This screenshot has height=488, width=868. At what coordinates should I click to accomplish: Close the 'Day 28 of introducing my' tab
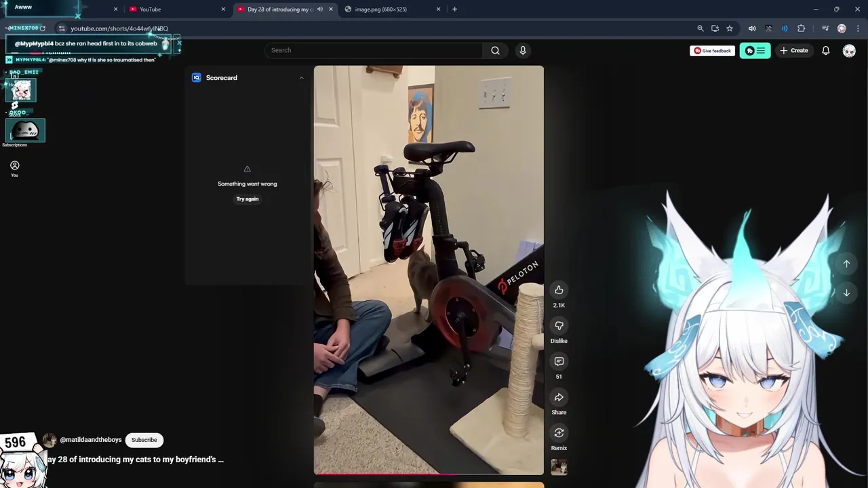coord(331,9)
